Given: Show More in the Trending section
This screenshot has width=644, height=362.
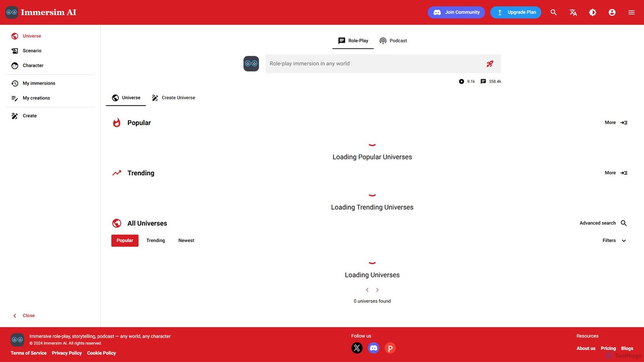Looking at the screenshot, I should 616,173.
